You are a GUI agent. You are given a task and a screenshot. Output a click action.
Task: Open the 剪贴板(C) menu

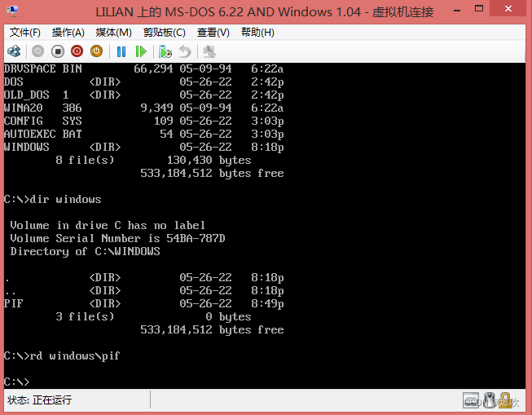pos(165,33)
